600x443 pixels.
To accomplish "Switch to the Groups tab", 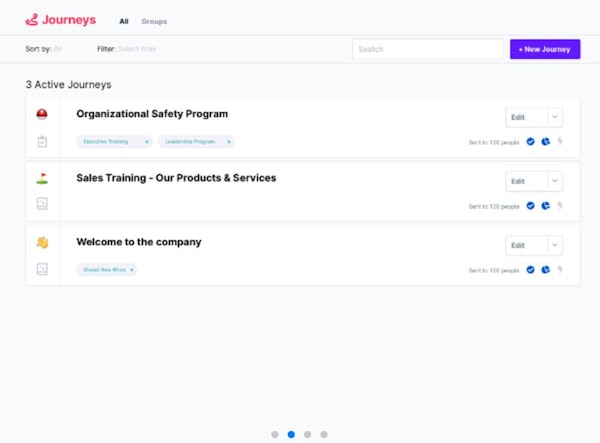I will pos(154,21).
